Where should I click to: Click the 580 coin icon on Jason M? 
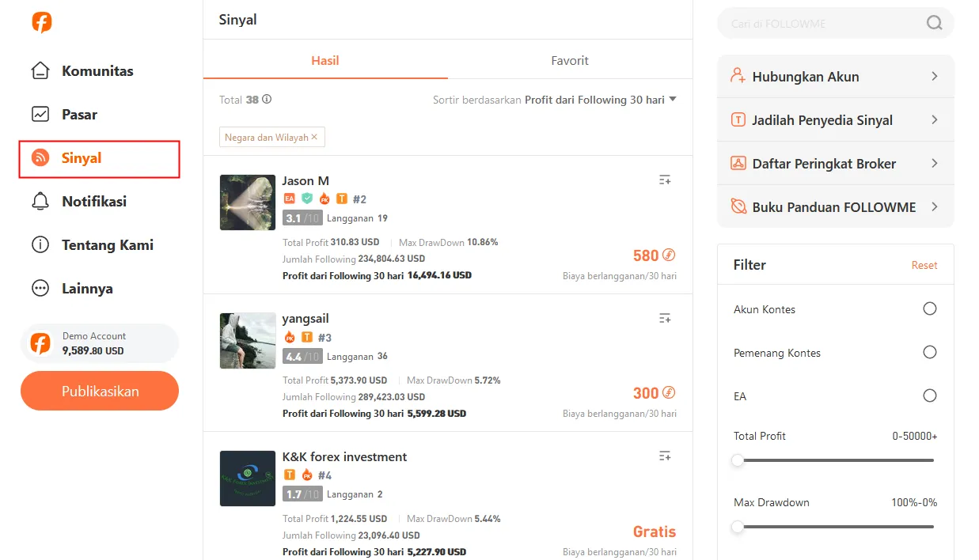pos(669,255)
